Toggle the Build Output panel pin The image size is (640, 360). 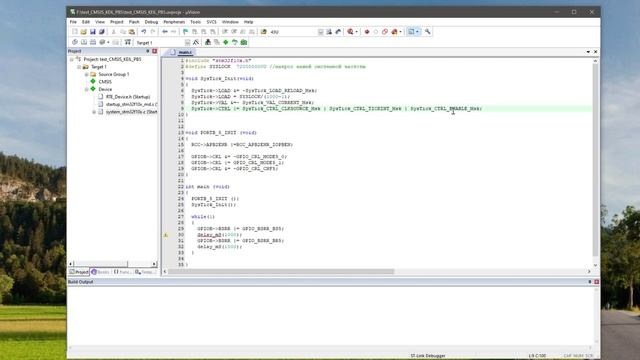pos(590,282)
